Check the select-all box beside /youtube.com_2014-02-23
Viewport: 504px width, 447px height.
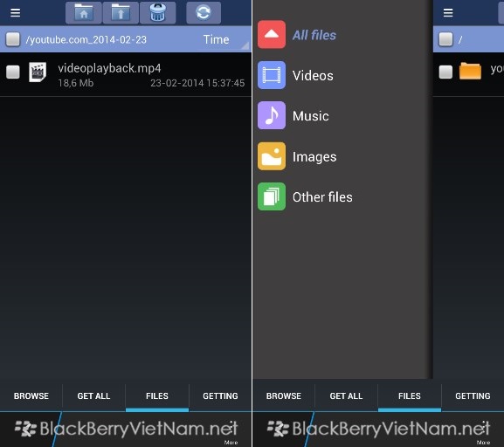click(13, 39)
